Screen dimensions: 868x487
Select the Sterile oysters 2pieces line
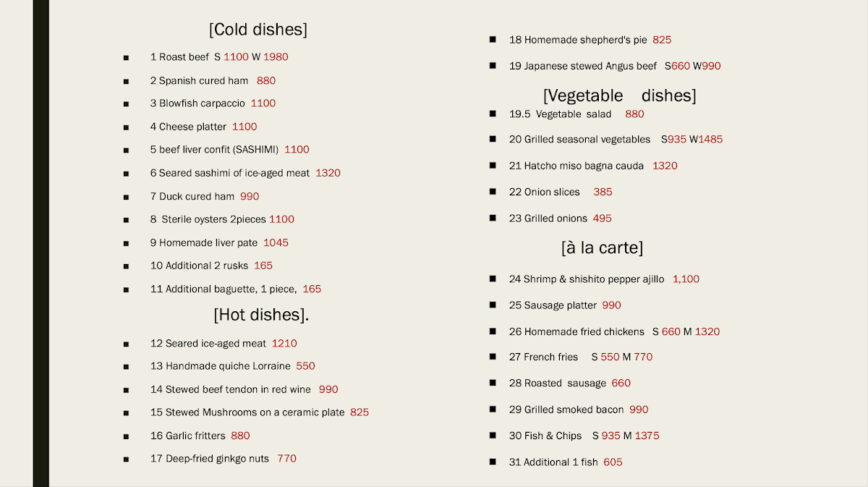[222, 219]
